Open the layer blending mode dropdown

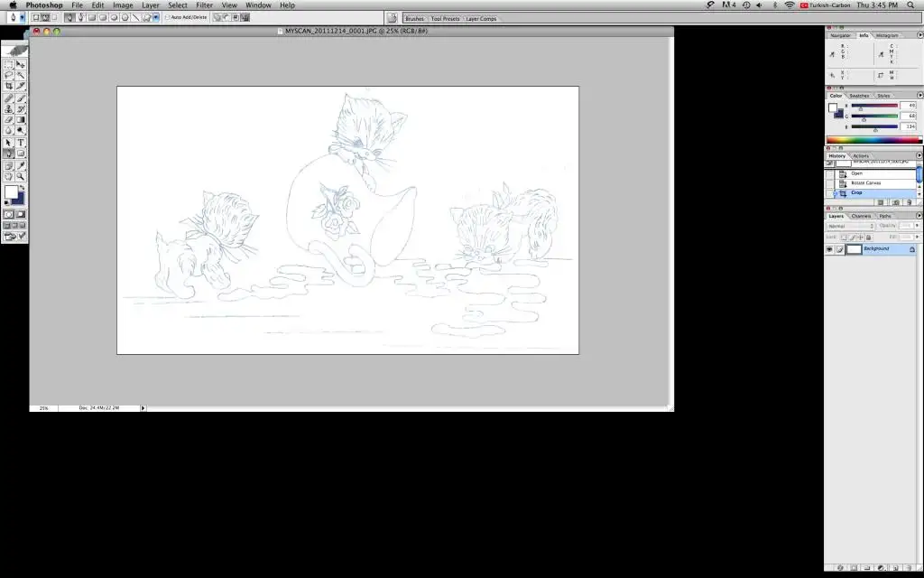click(851, 226)
